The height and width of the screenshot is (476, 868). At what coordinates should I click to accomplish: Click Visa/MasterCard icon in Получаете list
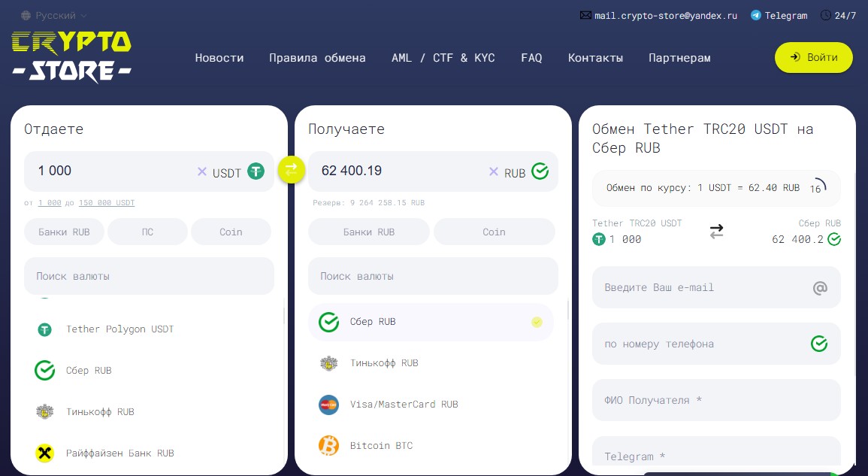[329, 405]
